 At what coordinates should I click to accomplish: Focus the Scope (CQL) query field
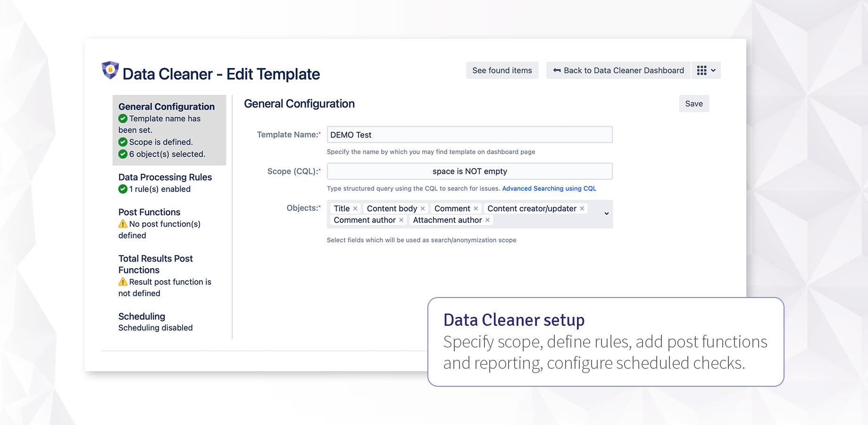point(469,171)
